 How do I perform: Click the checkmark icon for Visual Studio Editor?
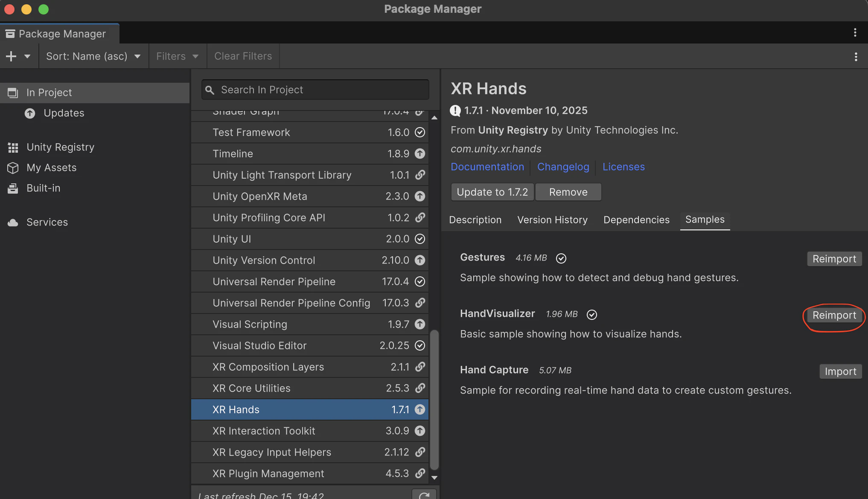(420, 345)
